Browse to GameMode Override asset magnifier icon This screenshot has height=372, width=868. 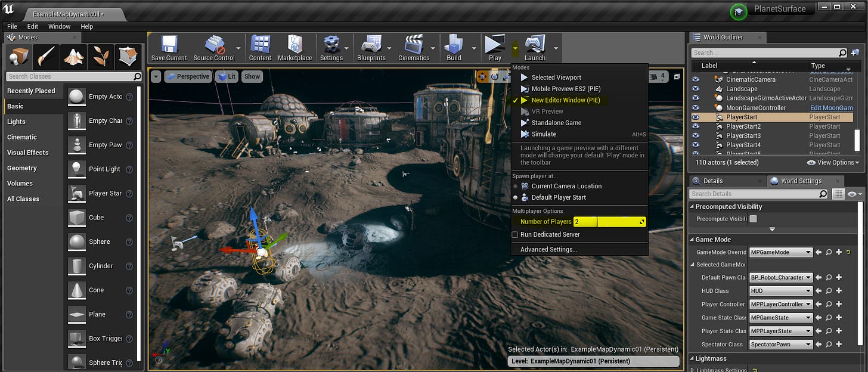click(829, 252)
